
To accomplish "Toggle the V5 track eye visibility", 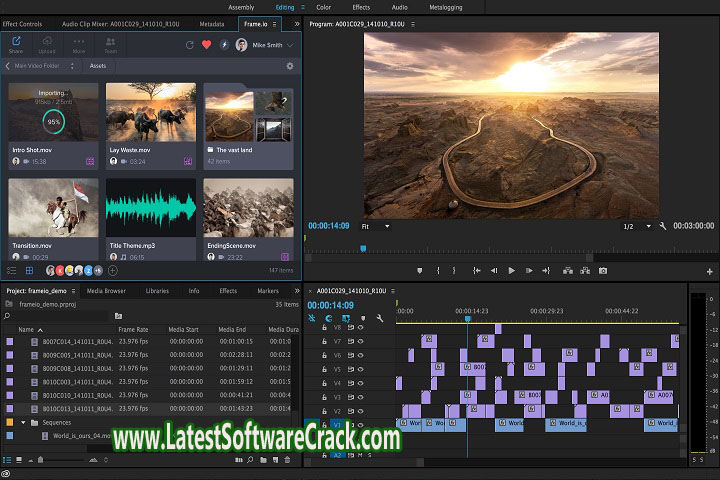I will click(x=361, y=369).
